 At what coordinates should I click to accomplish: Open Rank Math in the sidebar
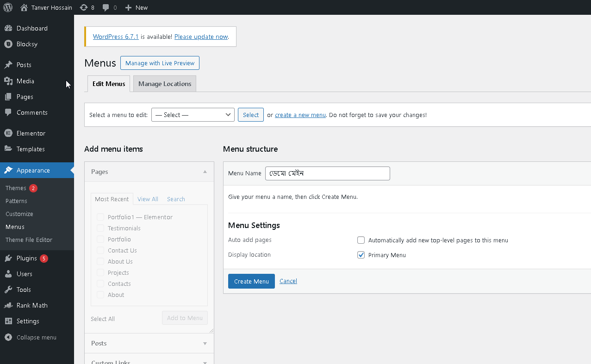[32, 305]
